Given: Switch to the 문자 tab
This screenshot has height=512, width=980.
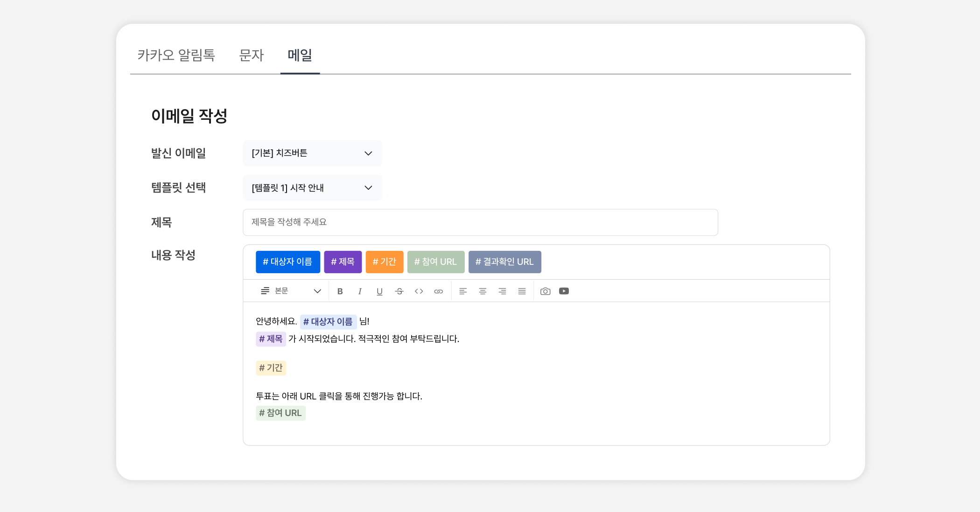Looking at the screenshot, I should coord(251,55).
